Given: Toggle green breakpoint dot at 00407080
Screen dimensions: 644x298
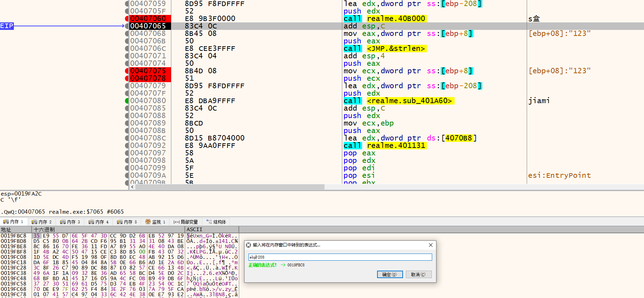Looking at the screenshot, I should coord(127,101).
